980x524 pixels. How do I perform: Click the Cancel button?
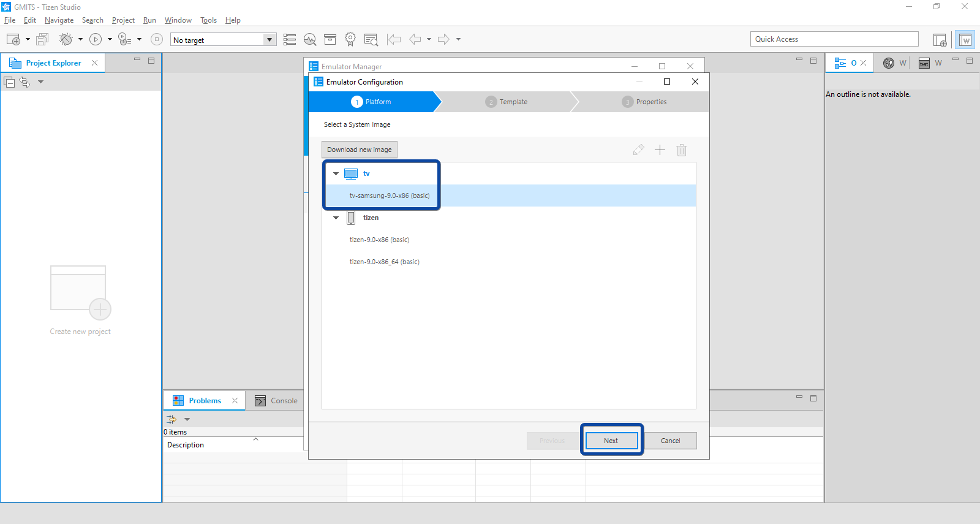tap(670, 441)
